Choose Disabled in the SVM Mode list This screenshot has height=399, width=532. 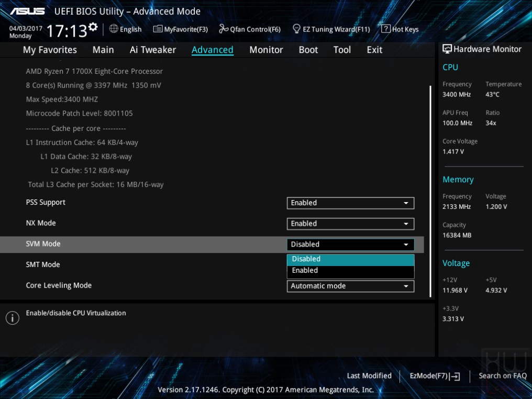pyautogui.click(x=350, y=259)
